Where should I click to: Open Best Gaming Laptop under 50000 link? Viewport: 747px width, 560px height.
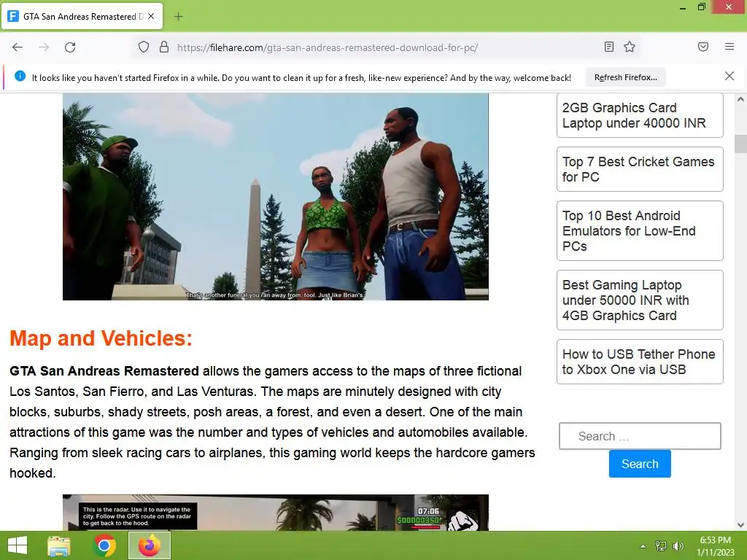(x=640, y=300)
